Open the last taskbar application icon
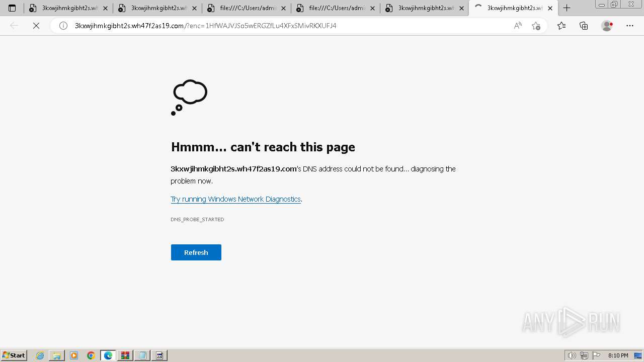Screen dimensions: 644x362 tap(159, 355)
